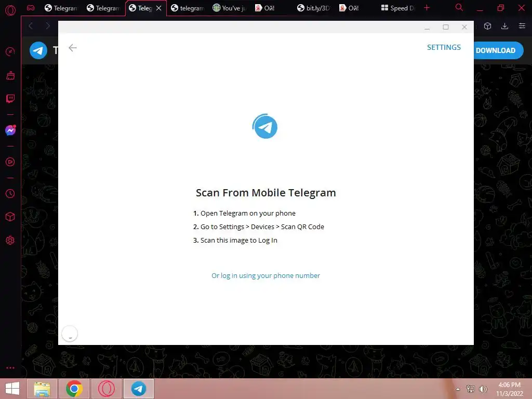Click the tab search magnifier icon
This screenshot has width=532, height=399.
tap(459, 7)
